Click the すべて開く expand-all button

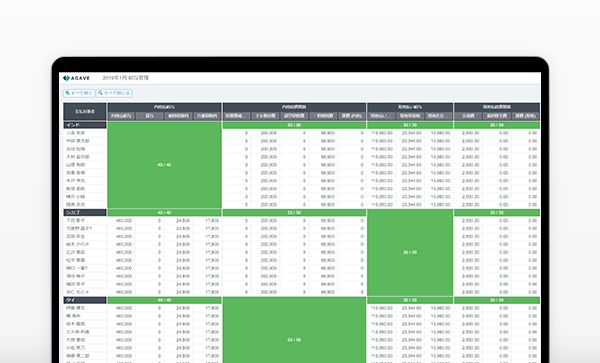coord(79,93)
